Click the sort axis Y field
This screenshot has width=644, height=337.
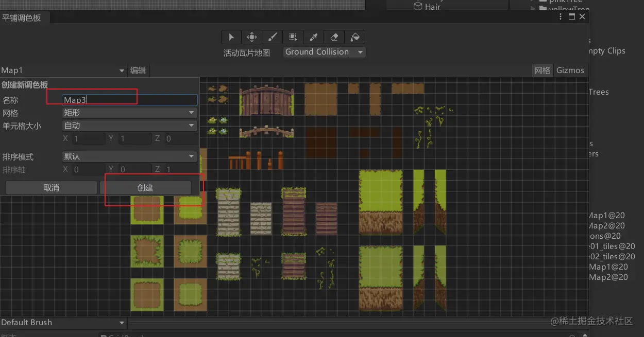tap(135, 169)
